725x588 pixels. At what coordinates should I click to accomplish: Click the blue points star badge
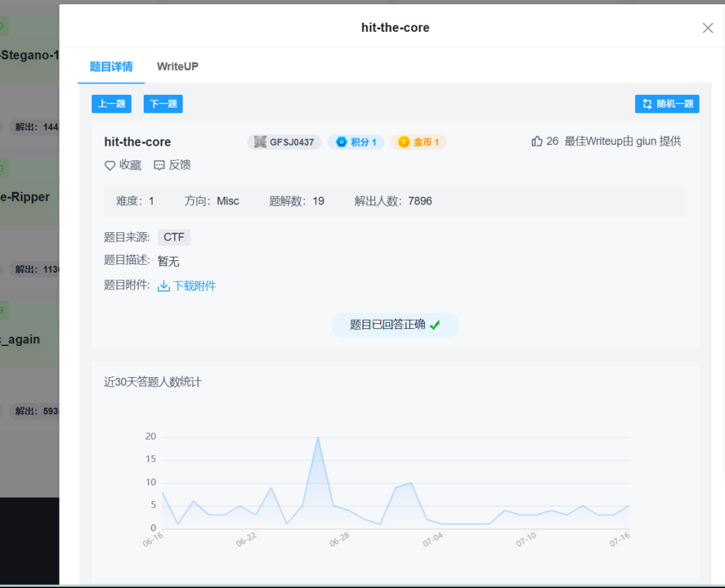(x=355, y=142)
